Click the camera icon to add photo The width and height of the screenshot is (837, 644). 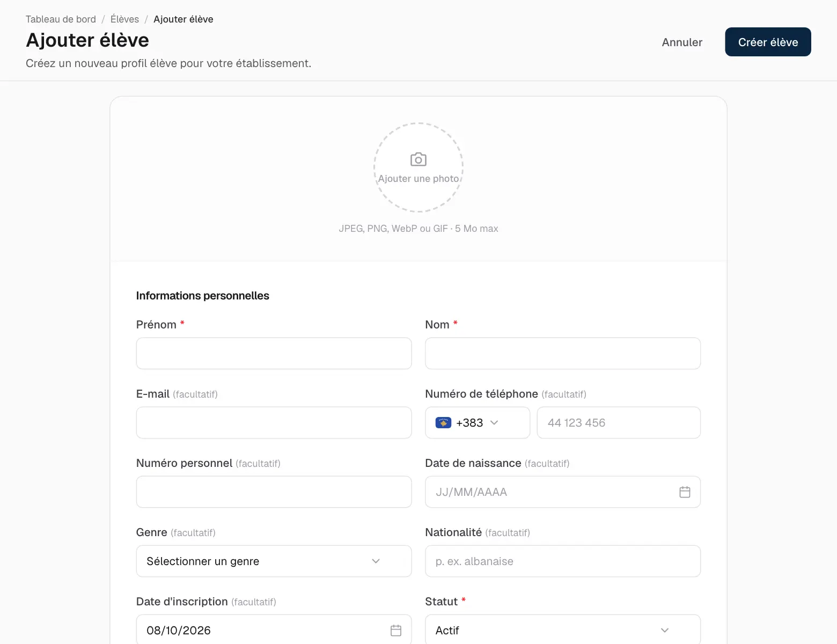[x=418, y=159]
